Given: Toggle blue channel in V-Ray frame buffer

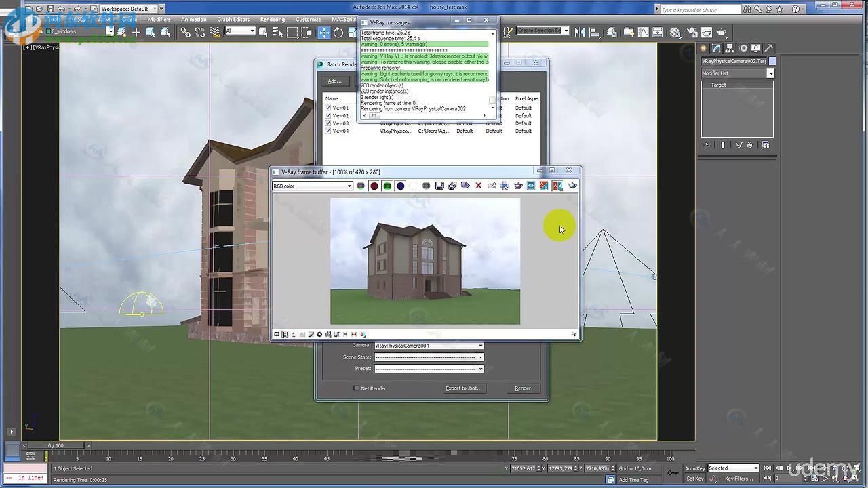Looking at the screenshot, I should click(400, 186).
